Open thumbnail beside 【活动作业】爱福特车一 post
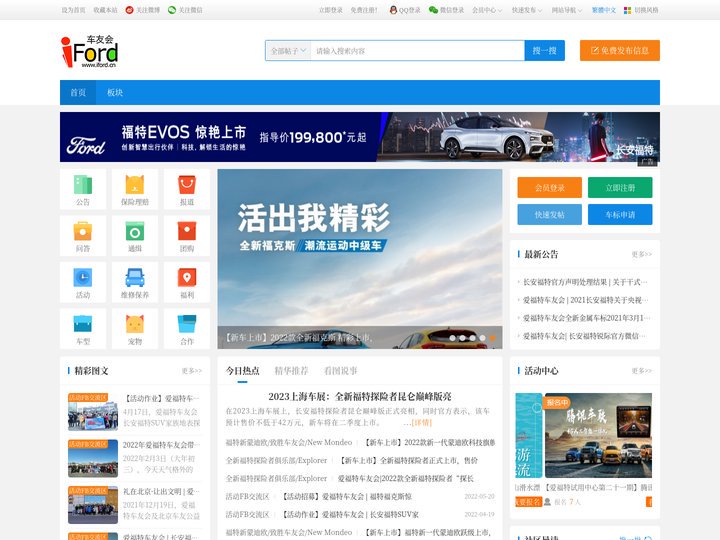Screen dimensions: 720x540 click(x=93, y=411)
